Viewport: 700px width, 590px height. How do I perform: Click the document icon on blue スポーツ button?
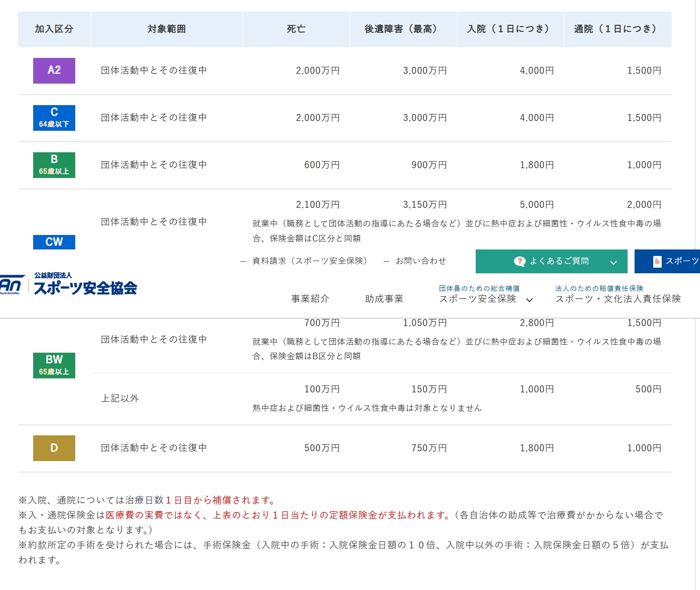pos(657,262)
